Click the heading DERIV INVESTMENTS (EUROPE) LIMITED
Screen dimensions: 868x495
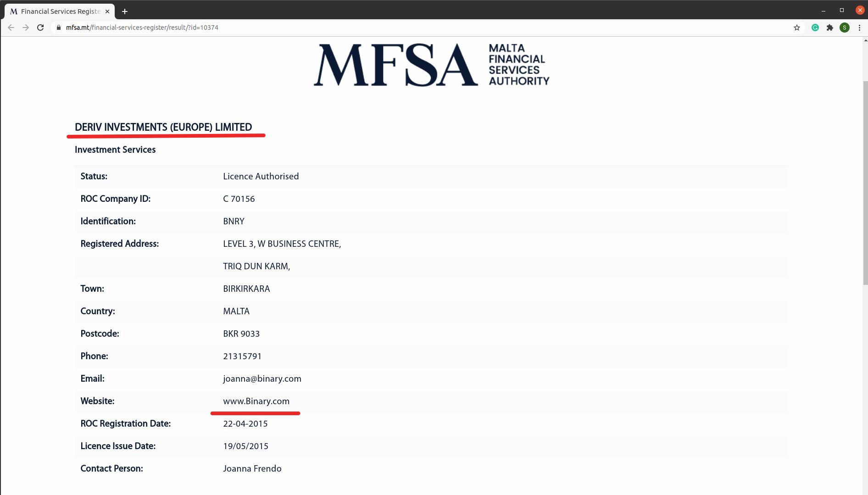point(163,128)
